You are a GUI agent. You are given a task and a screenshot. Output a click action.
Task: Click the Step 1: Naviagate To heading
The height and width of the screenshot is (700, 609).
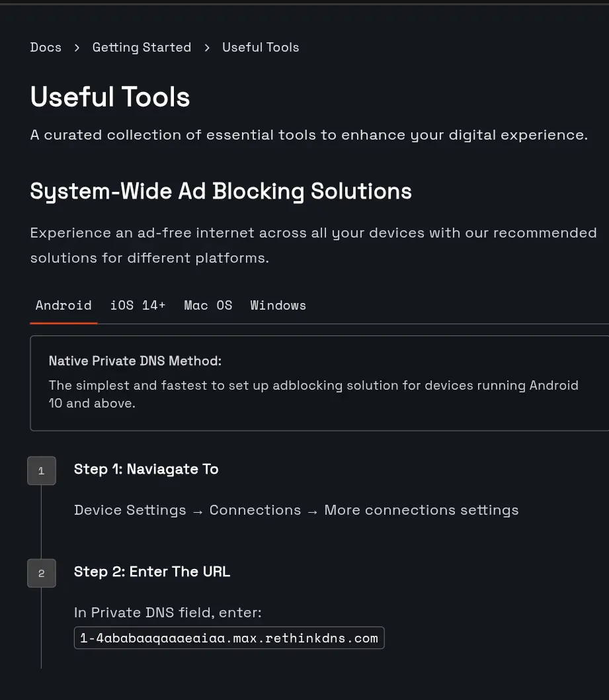(146, 469)
